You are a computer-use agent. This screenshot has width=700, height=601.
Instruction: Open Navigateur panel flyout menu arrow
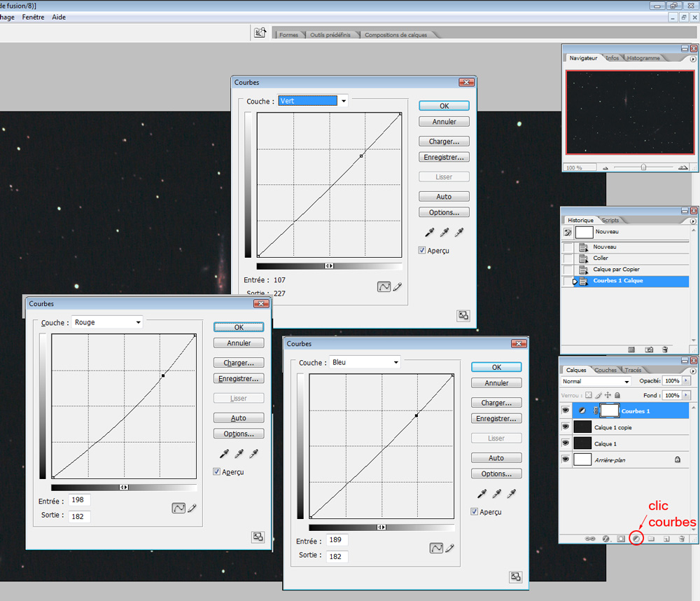click(693, 59)
